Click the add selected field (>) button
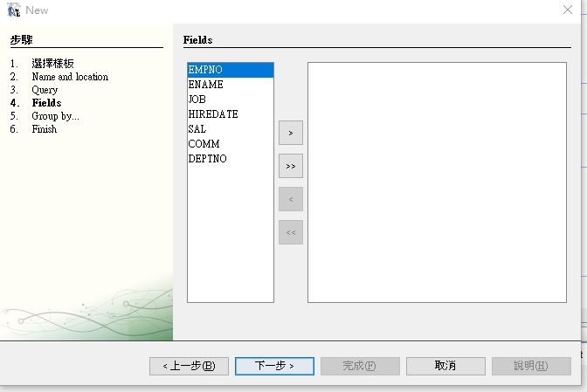The height and width of the screenshot is (392, 587). click(x=290, y=133)
